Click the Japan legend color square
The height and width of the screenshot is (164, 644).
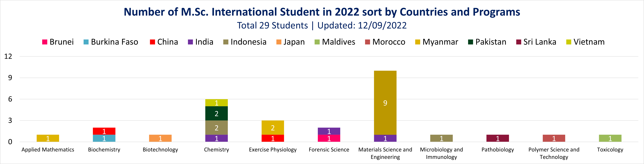coord(278,42)
